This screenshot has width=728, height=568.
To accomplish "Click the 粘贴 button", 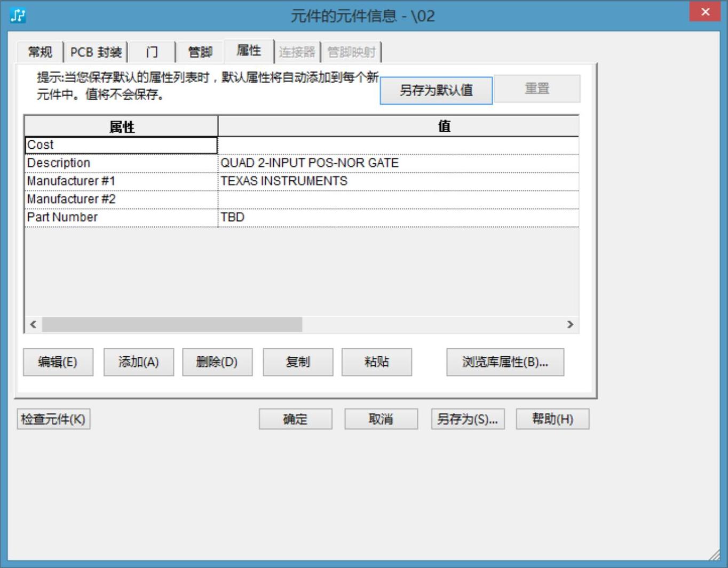I will (x=377, y=362).
